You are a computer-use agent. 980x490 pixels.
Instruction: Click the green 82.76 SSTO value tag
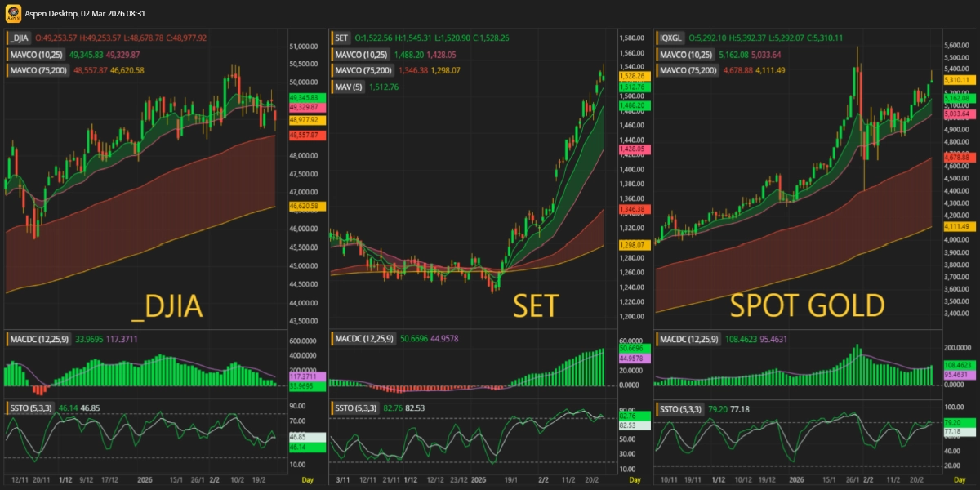point(628,416)
